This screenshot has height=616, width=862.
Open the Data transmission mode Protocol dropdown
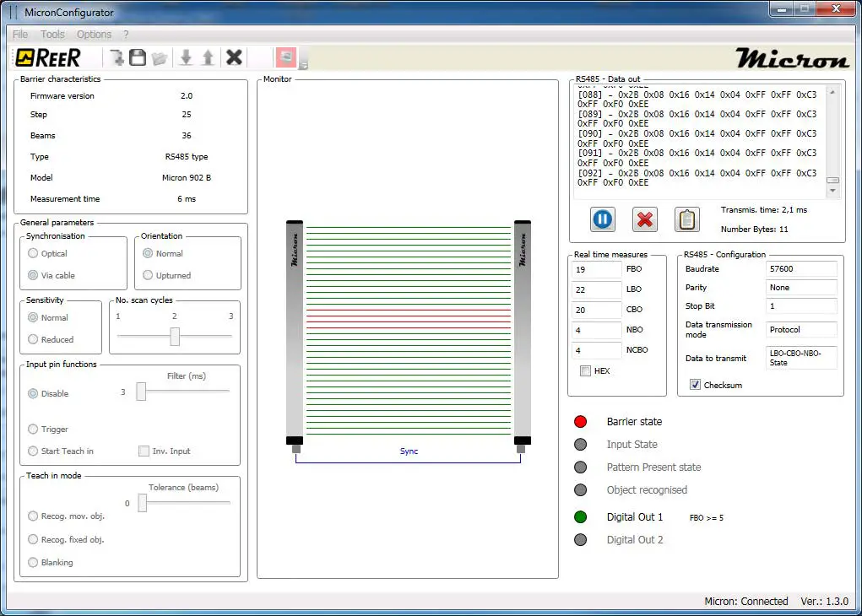(800, 329)
